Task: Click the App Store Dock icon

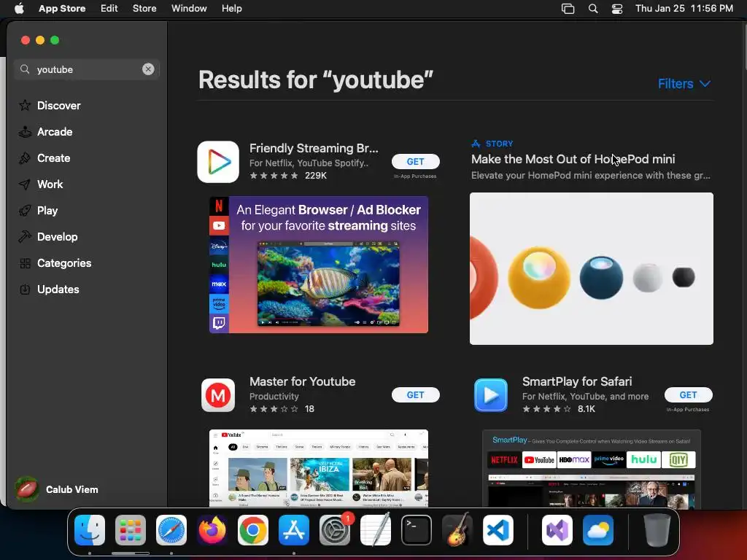Action: click(x=294, y=530)
